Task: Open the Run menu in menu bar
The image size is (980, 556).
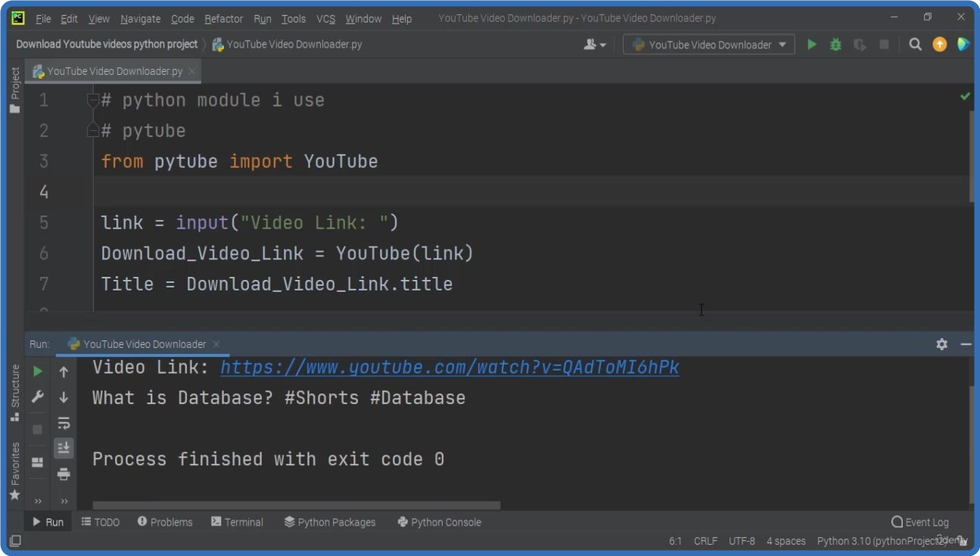Action: coord(263,18)
